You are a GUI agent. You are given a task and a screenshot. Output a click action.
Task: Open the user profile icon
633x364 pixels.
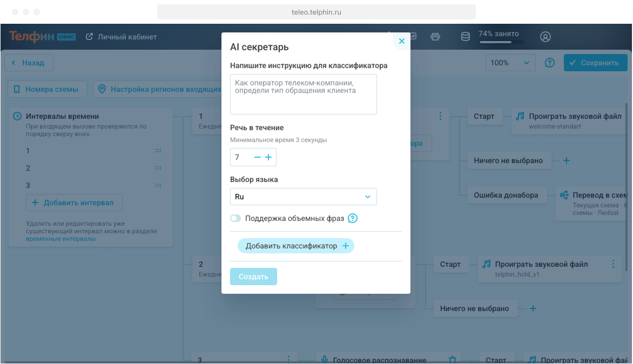click(546, 37)
